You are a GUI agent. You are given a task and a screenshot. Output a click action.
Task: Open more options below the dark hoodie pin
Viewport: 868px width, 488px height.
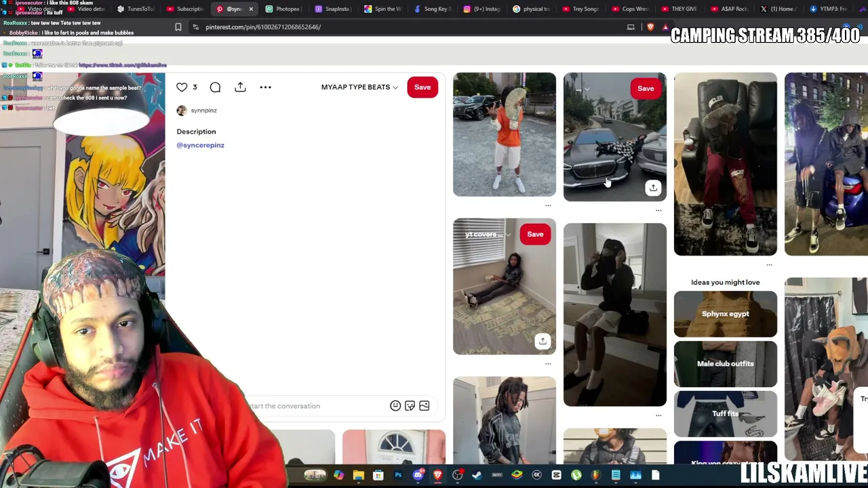[x=658, y=415]
